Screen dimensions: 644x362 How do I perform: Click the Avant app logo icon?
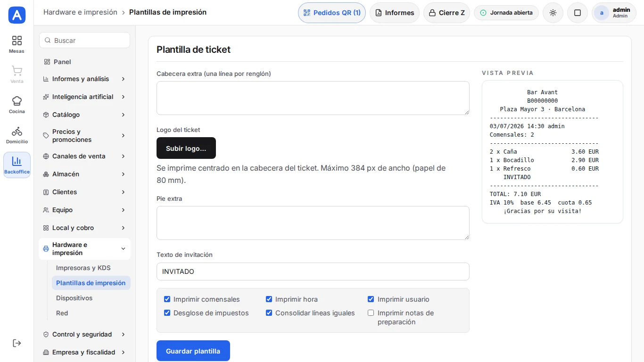[17, 15]
